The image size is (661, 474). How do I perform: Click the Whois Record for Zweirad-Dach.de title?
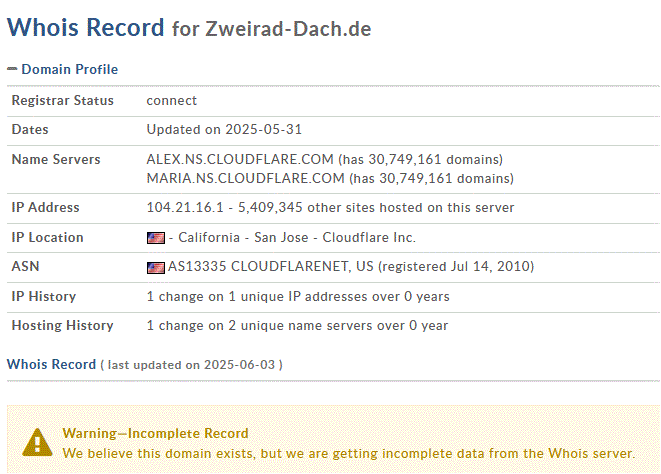point(189,28)
